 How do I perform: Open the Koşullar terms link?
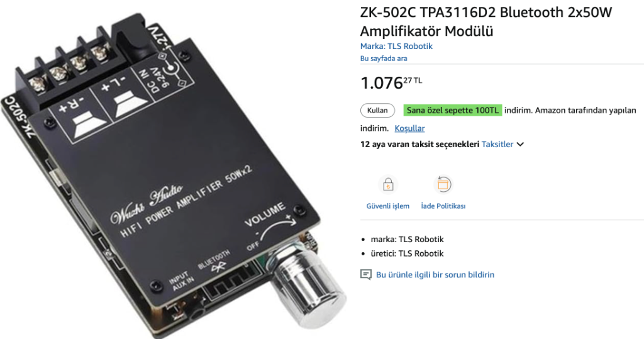409,128
